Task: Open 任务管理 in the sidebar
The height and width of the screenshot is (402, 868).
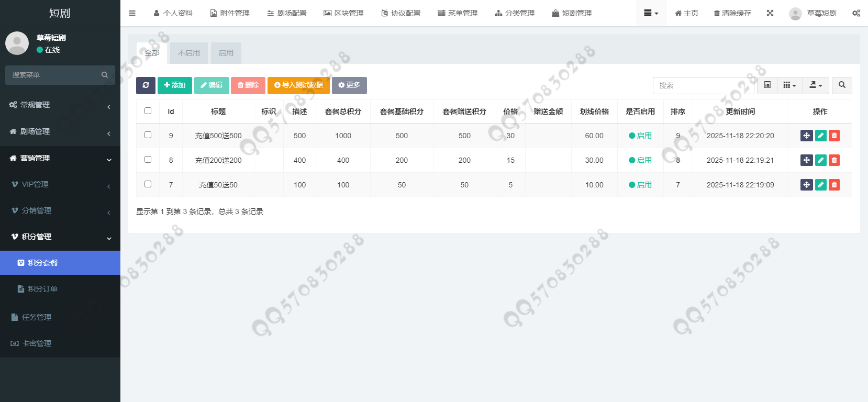Action: [x=60, y=317]
